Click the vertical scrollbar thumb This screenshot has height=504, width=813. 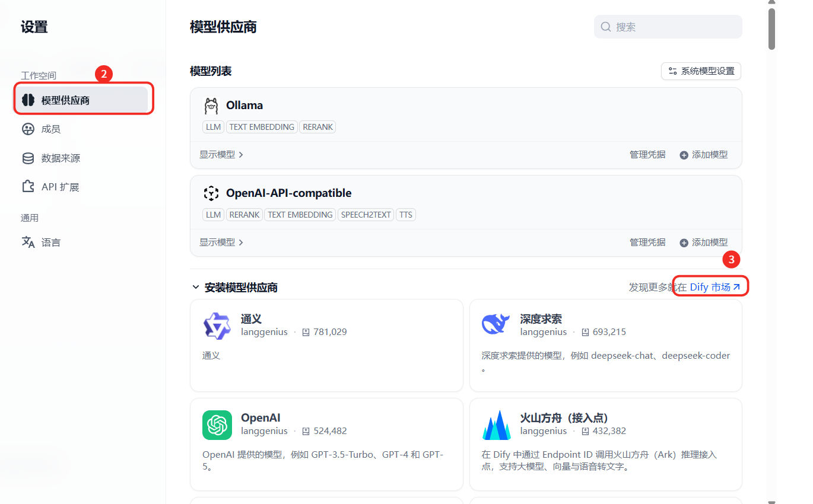771,28
